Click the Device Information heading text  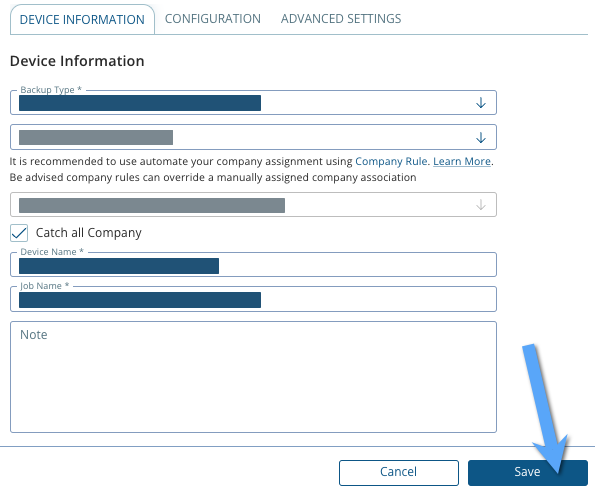point(77,61)
